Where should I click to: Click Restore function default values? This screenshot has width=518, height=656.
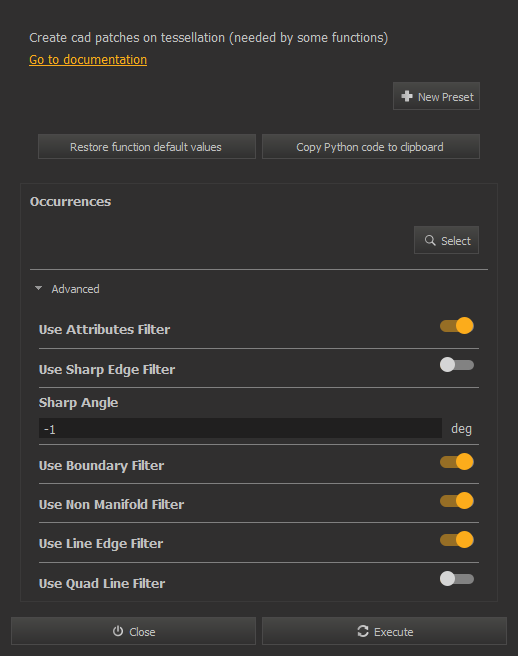pos(147,146)
